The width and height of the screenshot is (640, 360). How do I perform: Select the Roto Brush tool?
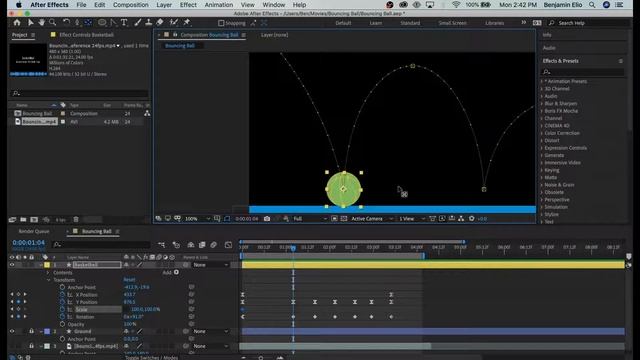point(174,23)
